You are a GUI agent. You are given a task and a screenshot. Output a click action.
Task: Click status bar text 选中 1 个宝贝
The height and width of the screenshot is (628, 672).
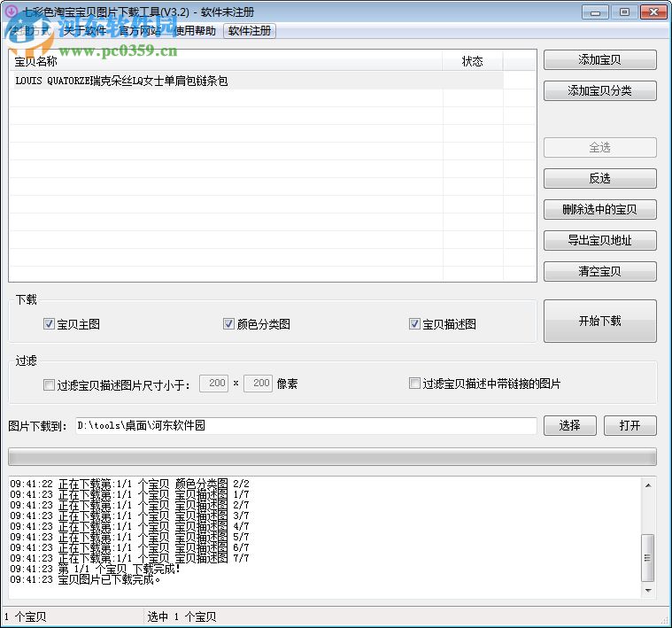pos(182,616)
